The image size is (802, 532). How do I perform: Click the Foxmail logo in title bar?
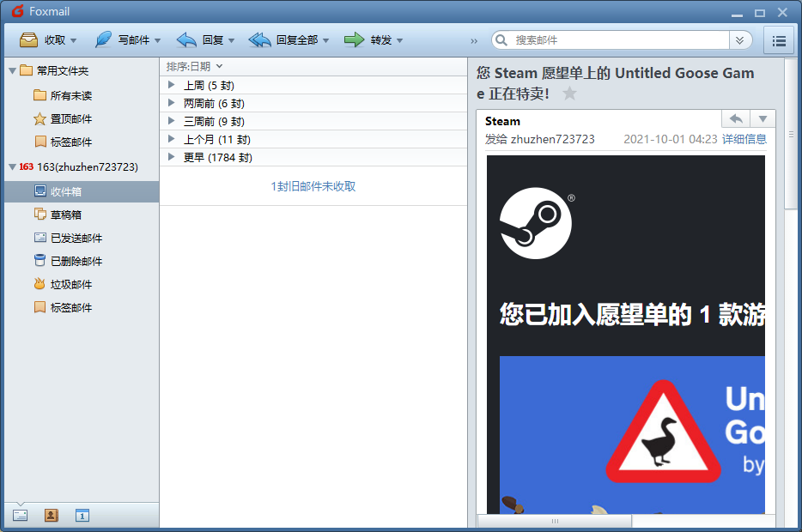point(18,11)
